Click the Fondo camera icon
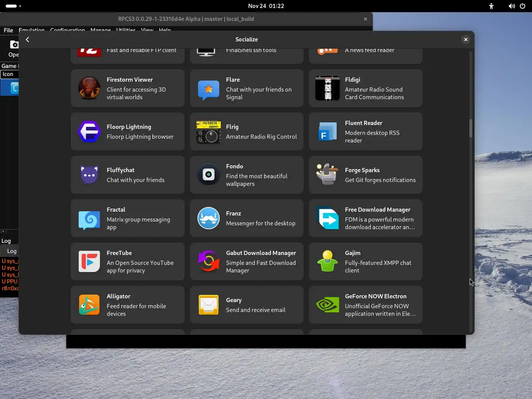Screen dimensions: 532x399 [x=209, y=175]
